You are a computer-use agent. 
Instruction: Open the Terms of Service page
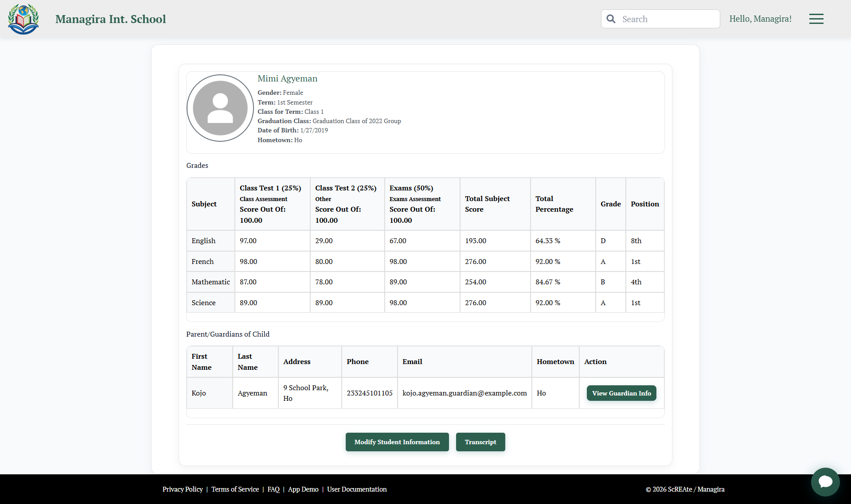click(x=235, y=489)
